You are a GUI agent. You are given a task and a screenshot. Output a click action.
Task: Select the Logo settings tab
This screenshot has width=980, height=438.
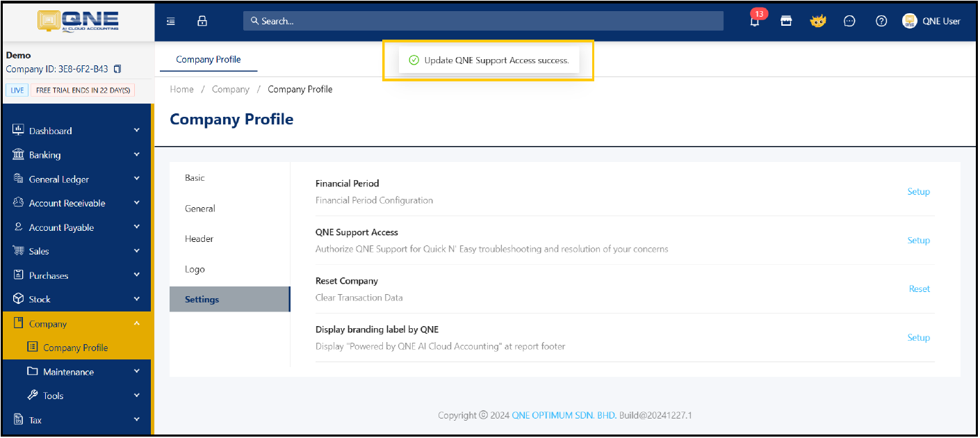click(x=229, y=269)
